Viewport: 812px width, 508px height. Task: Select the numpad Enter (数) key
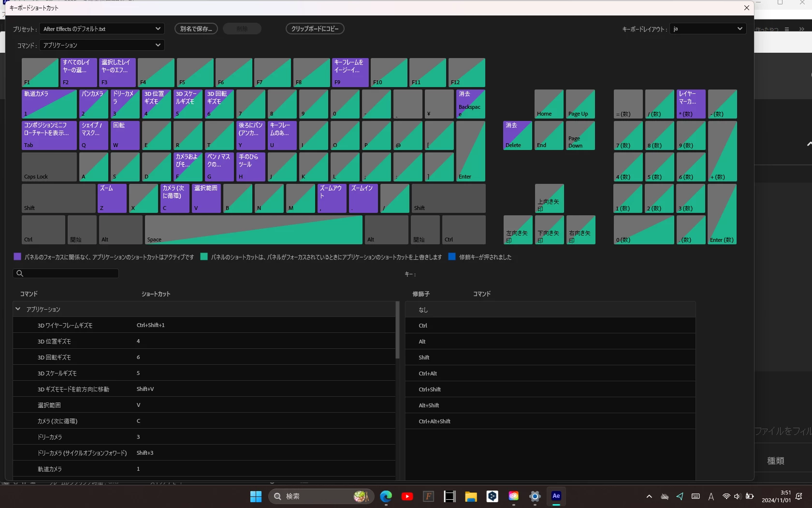pyautogui.click(x=722, y=214)
